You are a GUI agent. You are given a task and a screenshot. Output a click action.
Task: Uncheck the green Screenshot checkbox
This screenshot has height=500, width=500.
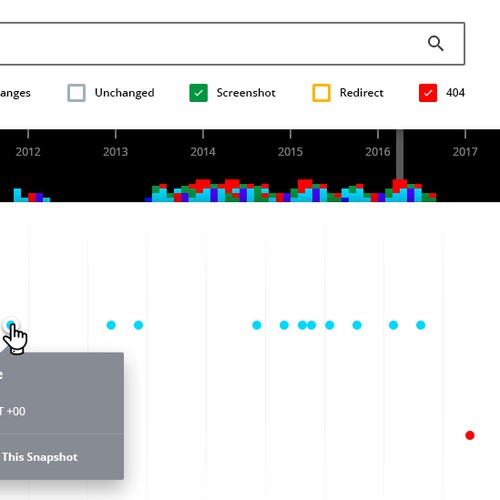[x=198, y=93]
